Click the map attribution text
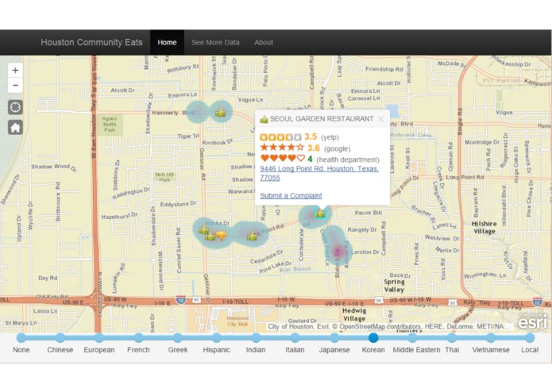Viewport: 552px width, 392px height. click(388, 327)
